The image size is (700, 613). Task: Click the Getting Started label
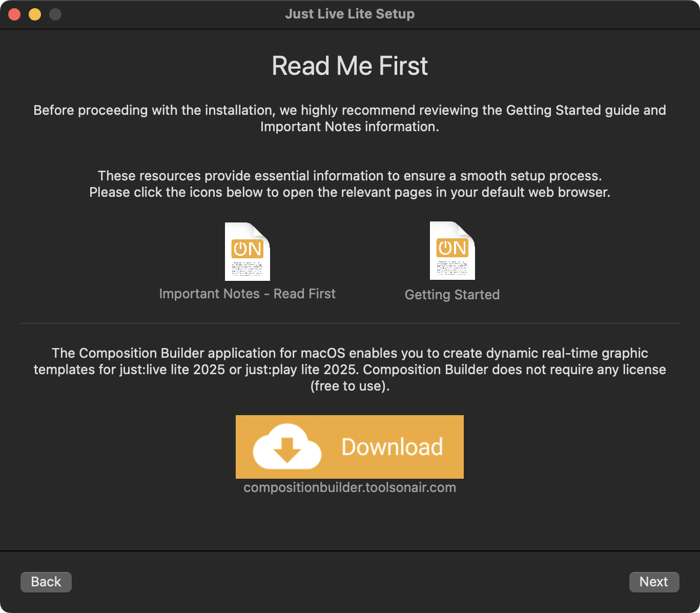pyautogui.click(x=452, y=295)
